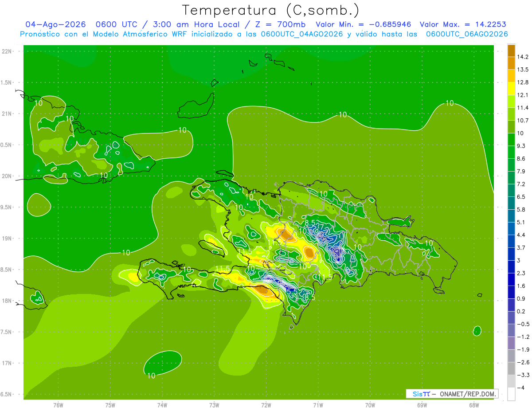Click the '5.8' colorbar value
Image resolution: width=532 pixels, height=411 pixels.
click(x=521, y=210)
